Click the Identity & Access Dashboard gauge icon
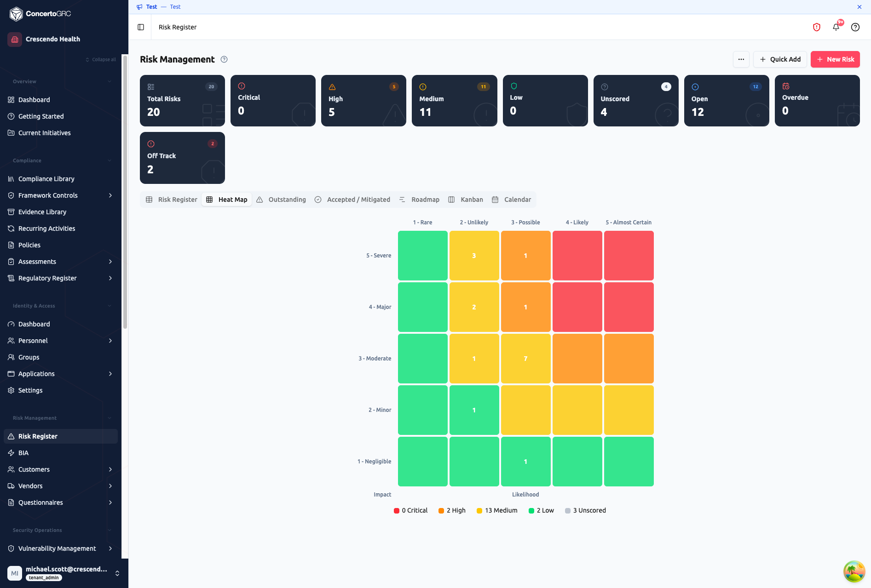 pos(11,324)
